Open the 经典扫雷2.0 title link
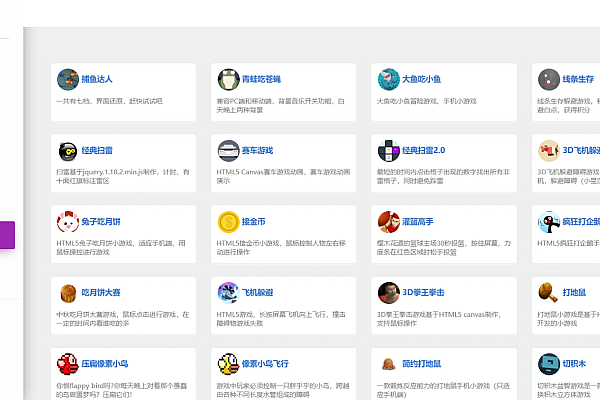600x400 pixels. (x=424, y=150)
